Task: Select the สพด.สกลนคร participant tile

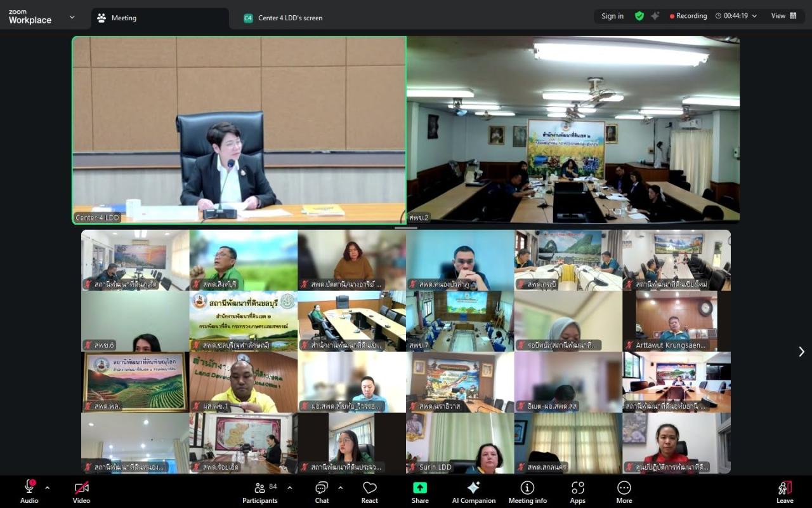Action: click(568, 443)
